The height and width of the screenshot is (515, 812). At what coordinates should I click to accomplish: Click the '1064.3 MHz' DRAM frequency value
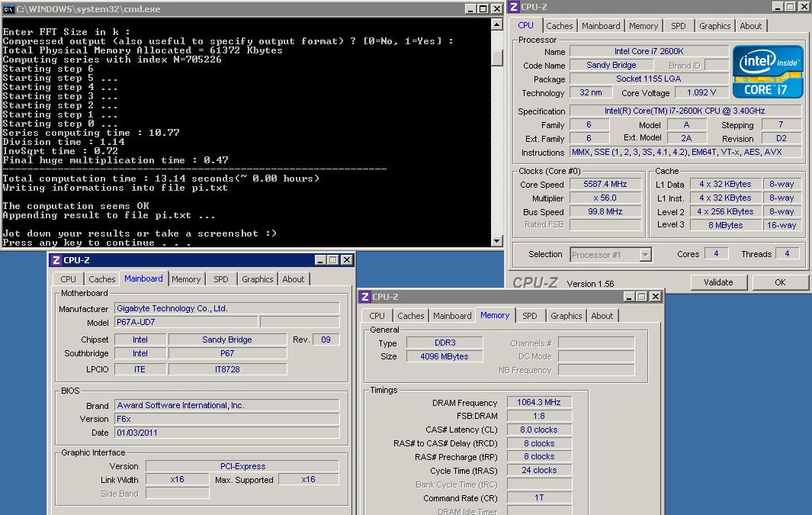pyautogui.click(x=539, y=402)
